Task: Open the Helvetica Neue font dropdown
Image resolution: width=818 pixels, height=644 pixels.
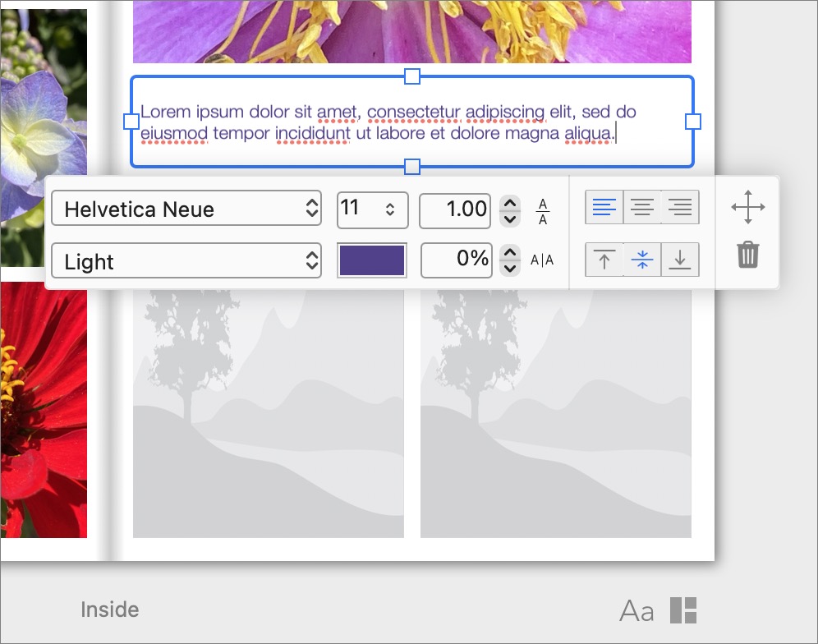Action: (x=186, y=209)
